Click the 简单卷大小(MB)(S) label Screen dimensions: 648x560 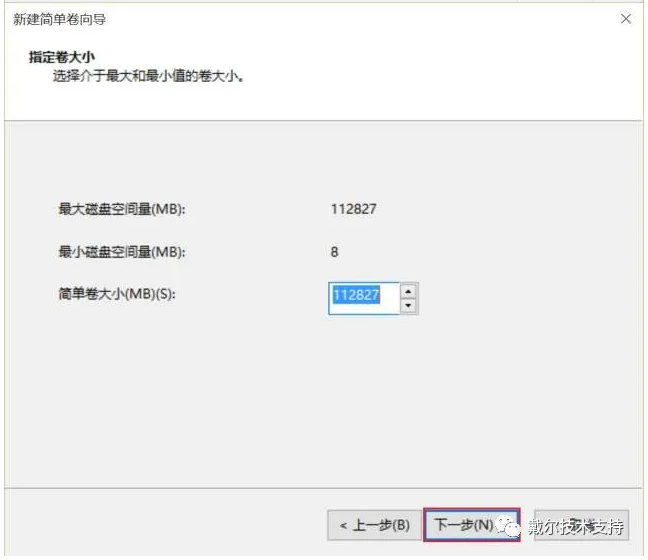point(117,294)
